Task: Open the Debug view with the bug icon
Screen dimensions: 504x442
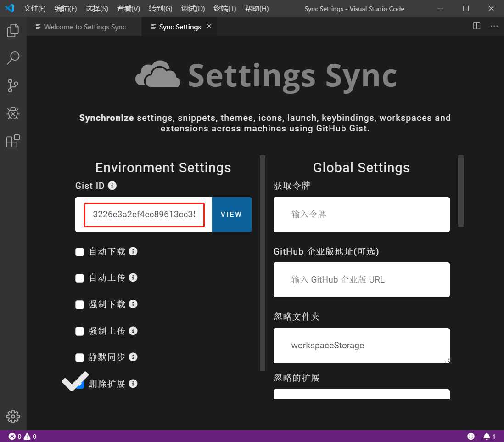Action: coord(13,113)
